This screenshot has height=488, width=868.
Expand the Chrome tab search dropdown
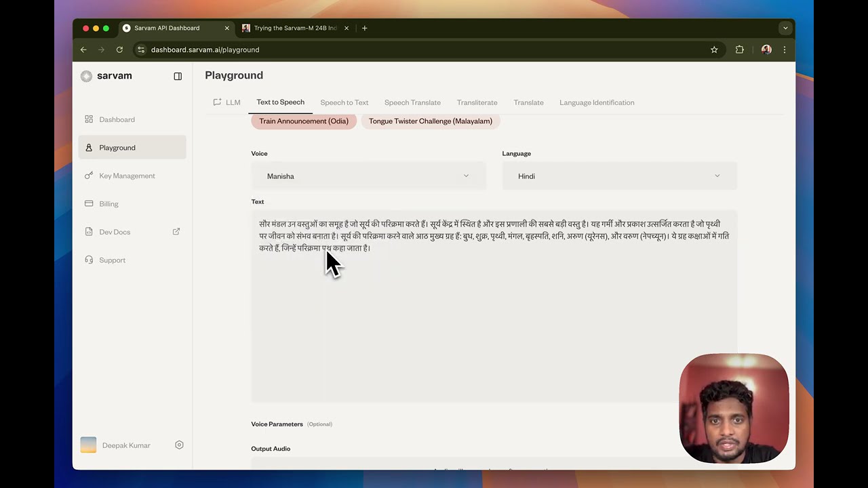coord(785,28)
